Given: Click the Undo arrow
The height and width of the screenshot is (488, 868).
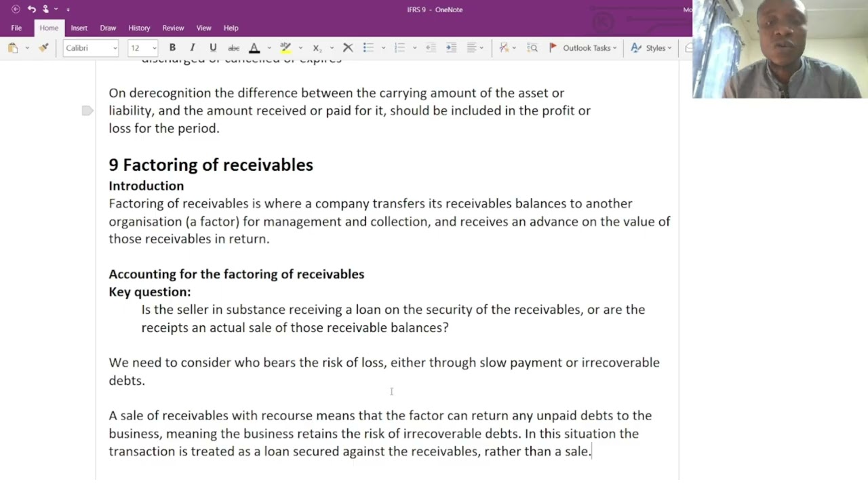Looking at the screenshot, I should pos(31,9).
